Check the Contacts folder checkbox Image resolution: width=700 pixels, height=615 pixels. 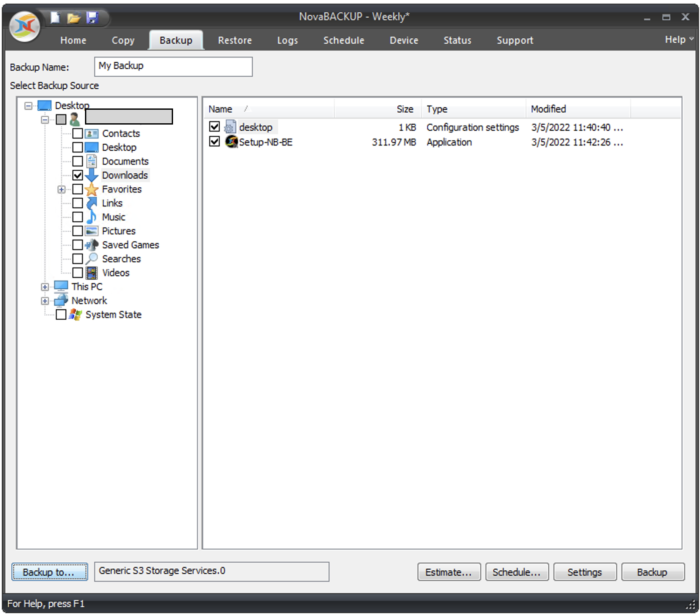click(78, 133)
